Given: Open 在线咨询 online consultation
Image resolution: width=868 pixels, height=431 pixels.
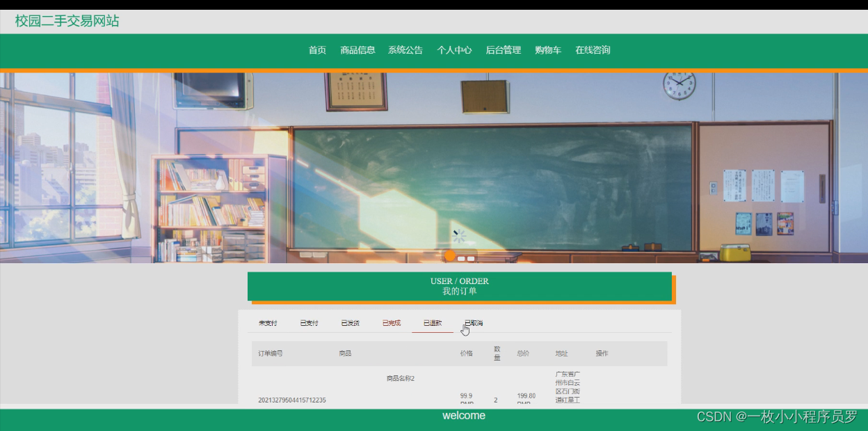Looking at the screenshot, I should (x=593, y=50).
